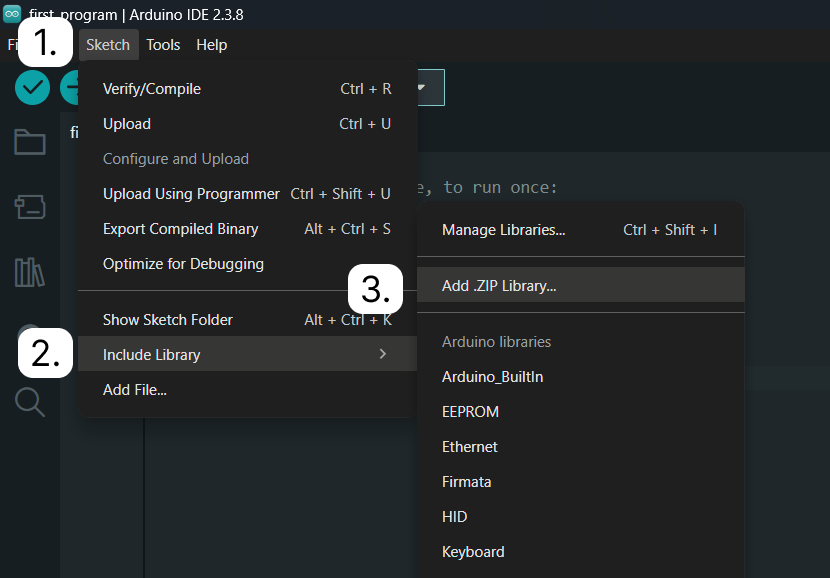Click the Arduino IDE logo in title bar
Viewport: 830px width, 578px height.
click(x=12, y=14)
